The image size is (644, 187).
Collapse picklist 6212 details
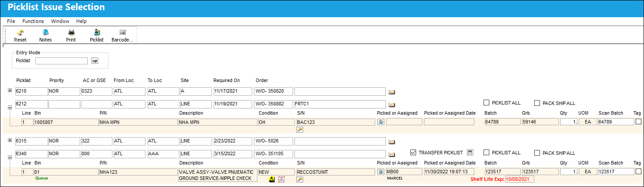(10, 106)
